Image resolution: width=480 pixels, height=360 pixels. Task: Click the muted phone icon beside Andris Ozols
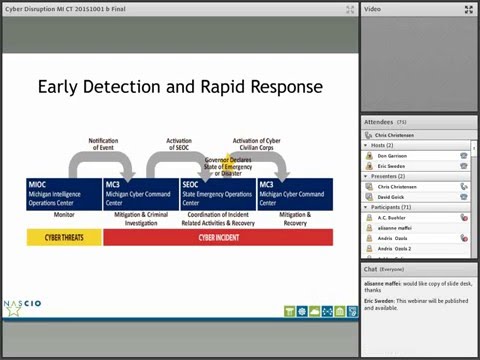pyautogui.click(x=464, y=238)
